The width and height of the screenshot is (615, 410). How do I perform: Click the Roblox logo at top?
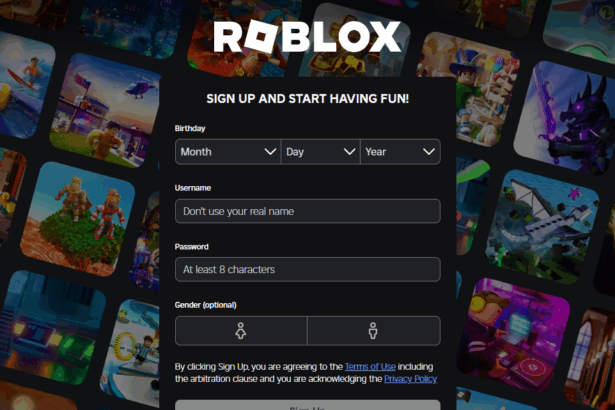307,37
